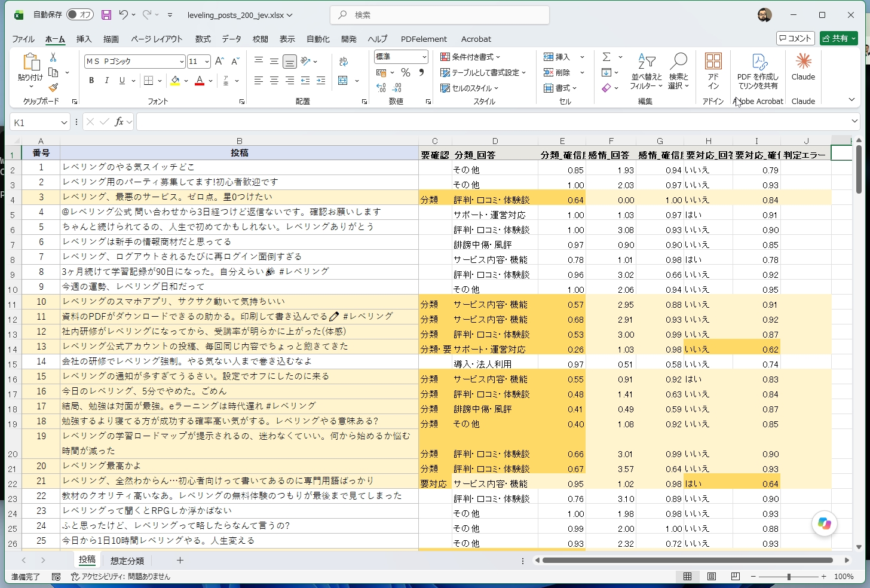Open the Page Layout tab
870x588 pixels.
[157, 39]
